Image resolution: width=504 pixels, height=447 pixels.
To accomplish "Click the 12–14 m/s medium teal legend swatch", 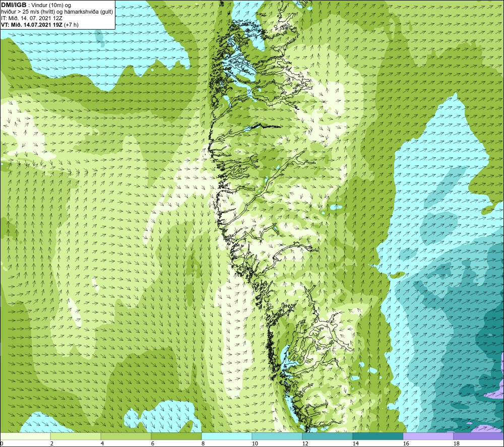I will [x=327, y=436].
